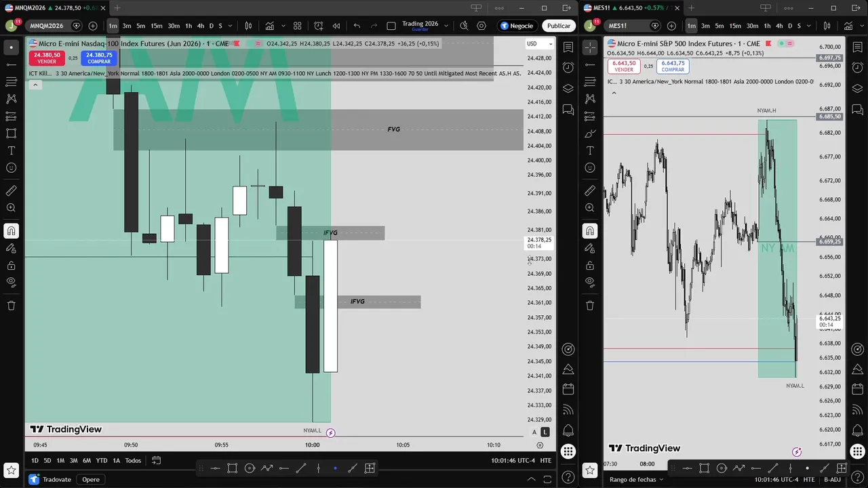Remove drawings trash icon in left window sidebar

(11, 305)
